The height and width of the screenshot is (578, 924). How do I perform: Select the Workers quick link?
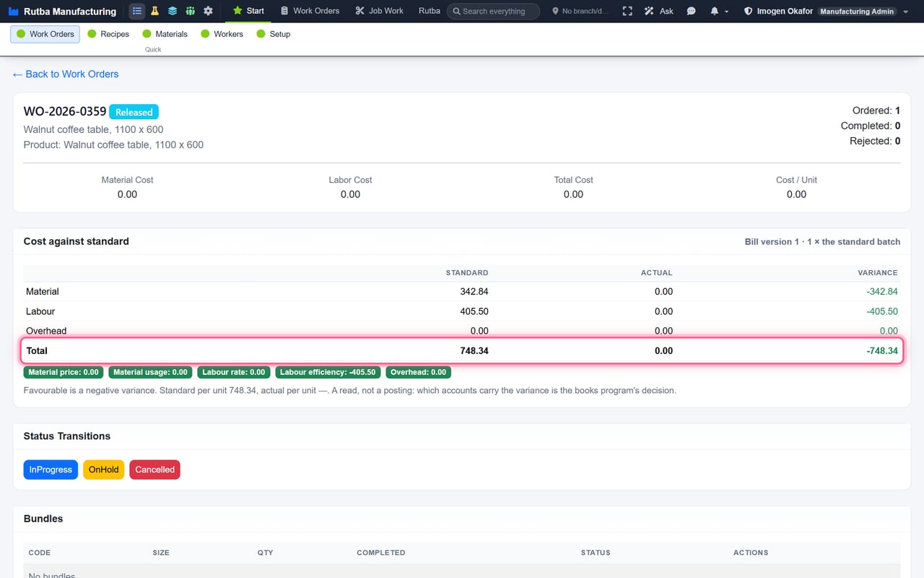pyautogui.click(x=222, y=34)
